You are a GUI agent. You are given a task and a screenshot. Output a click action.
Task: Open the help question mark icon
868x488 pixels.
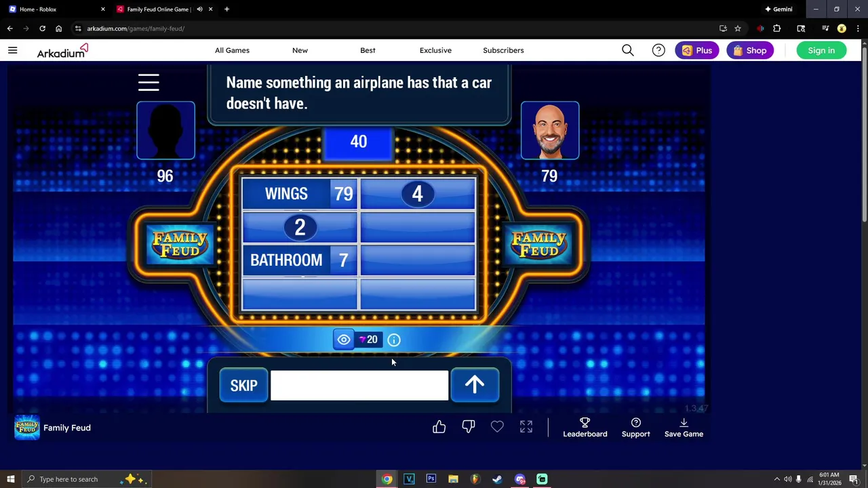point(658,50)
